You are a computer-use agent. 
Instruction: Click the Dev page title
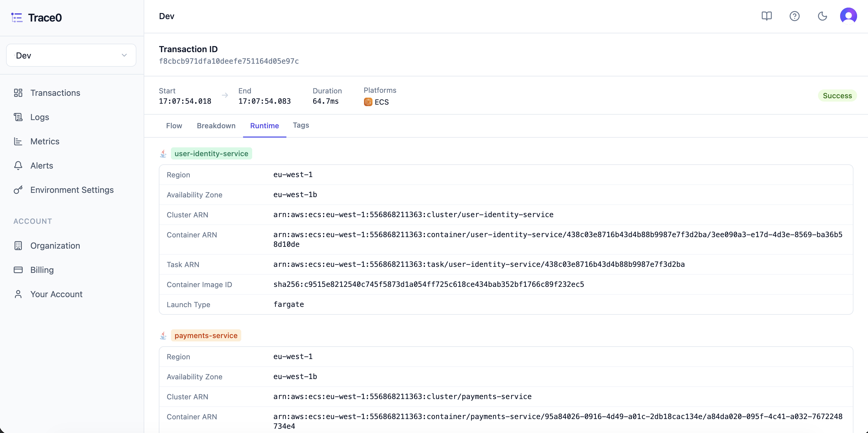point(166,16)
